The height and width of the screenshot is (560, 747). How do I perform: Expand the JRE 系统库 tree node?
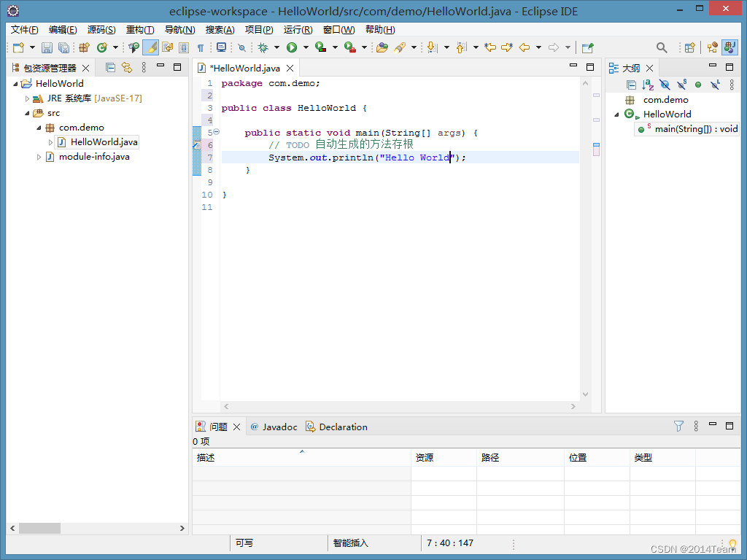28,98
